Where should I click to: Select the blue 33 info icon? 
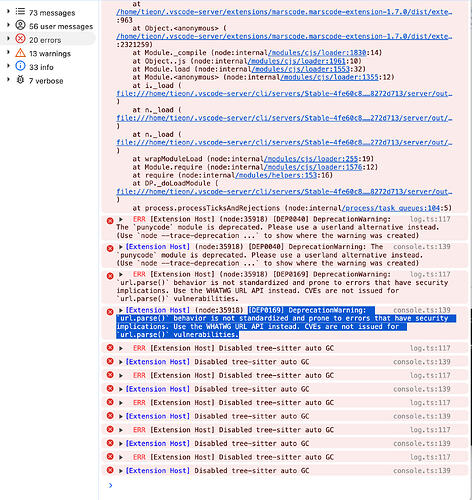pyautogui.click(x=20, y=66)
